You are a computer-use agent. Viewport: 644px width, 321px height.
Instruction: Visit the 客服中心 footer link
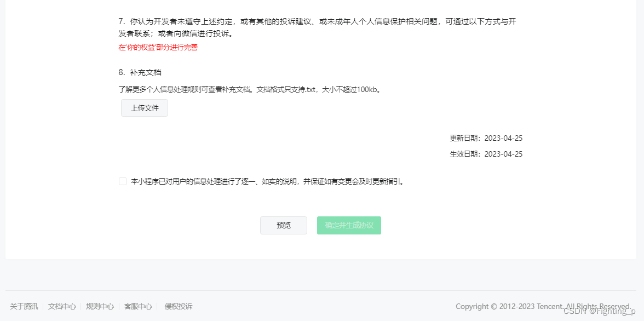[x=138, y=306]
